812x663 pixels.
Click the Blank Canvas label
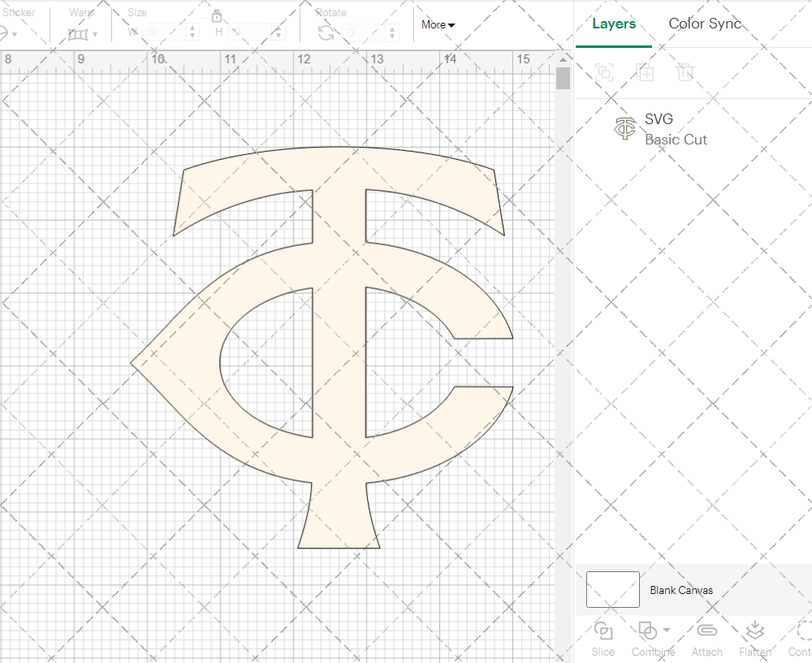click(681, 590)
